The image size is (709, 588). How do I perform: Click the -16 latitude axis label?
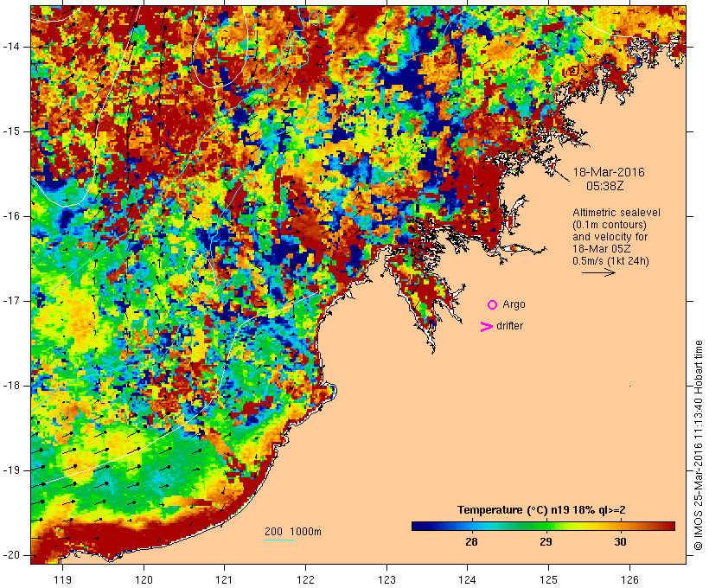click(x=11, y=216)
